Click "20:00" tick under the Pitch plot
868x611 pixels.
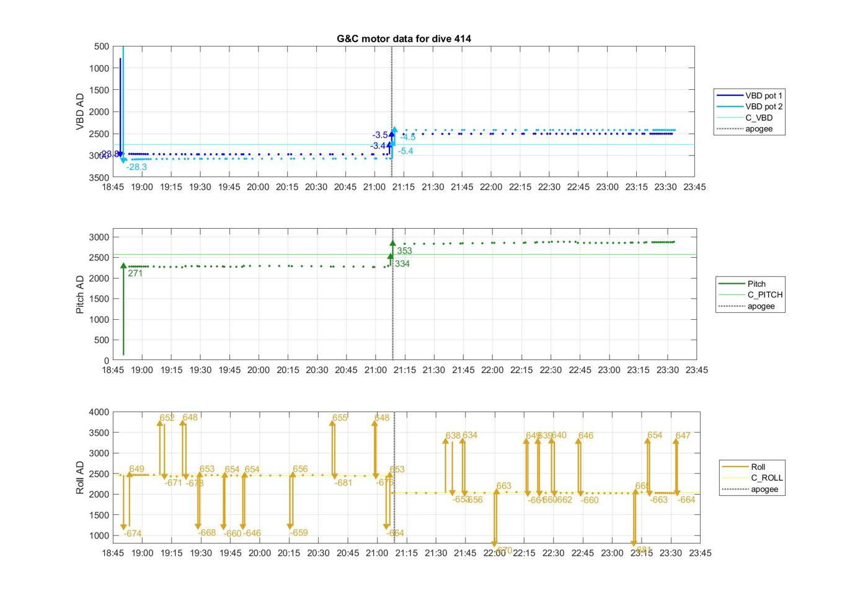(x=259, y=370)
